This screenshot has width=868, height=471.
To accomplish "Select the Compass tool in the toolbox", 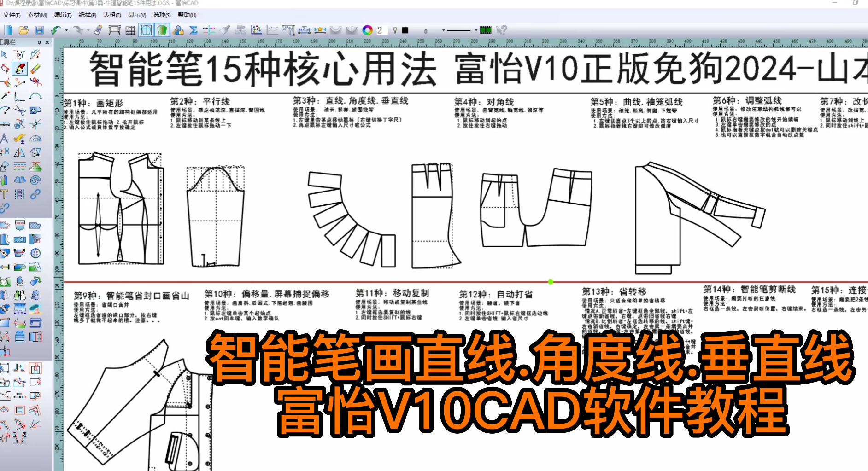I will click(x=4, y=138).
